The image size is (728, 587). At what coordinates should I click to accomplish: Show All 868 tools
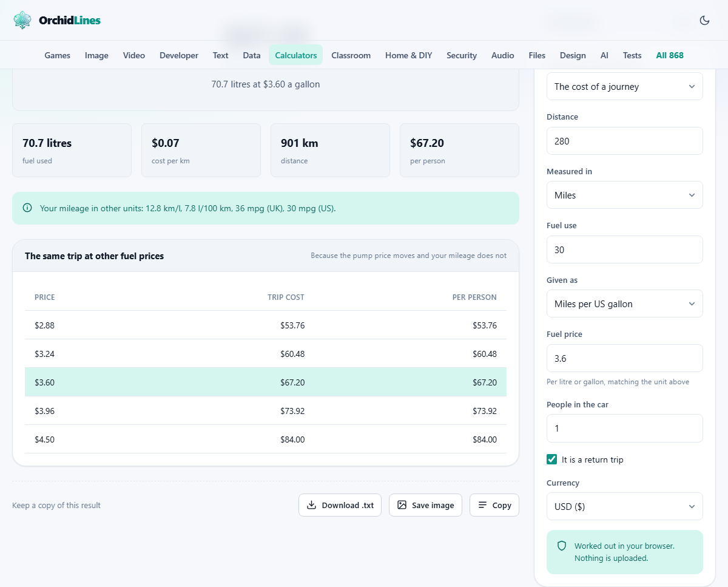tap(670, 55)
